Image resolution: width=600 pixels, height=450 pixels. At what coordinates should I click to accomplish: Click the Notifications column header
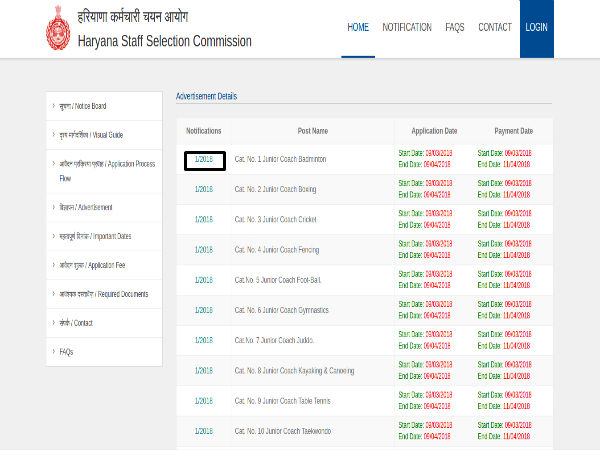[204, 131]
